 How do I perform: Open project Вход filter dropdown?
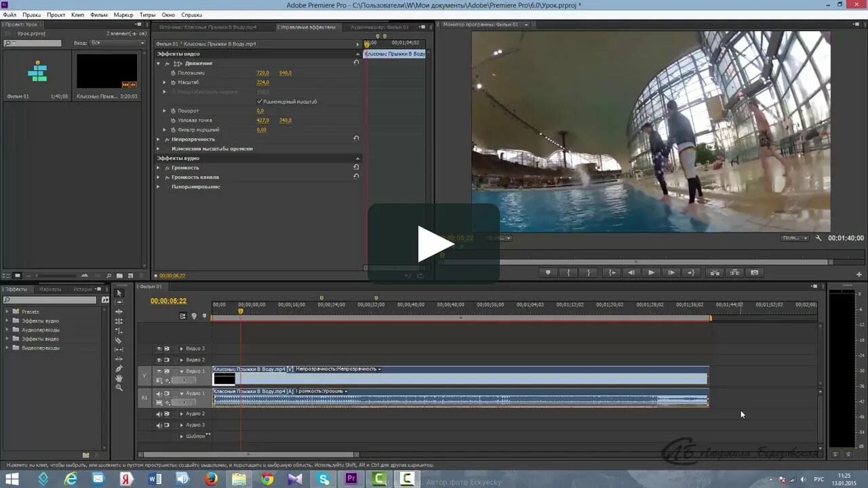pos(117,43)
